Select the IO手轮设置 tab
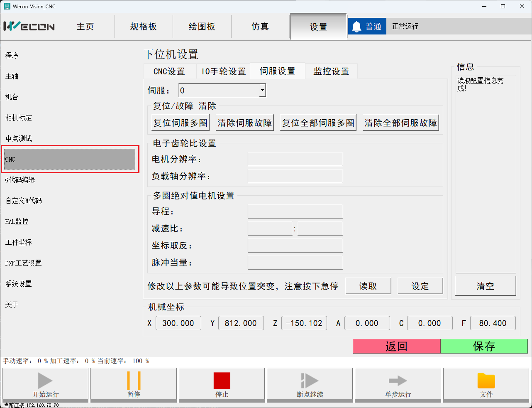 tap(224, 71)
